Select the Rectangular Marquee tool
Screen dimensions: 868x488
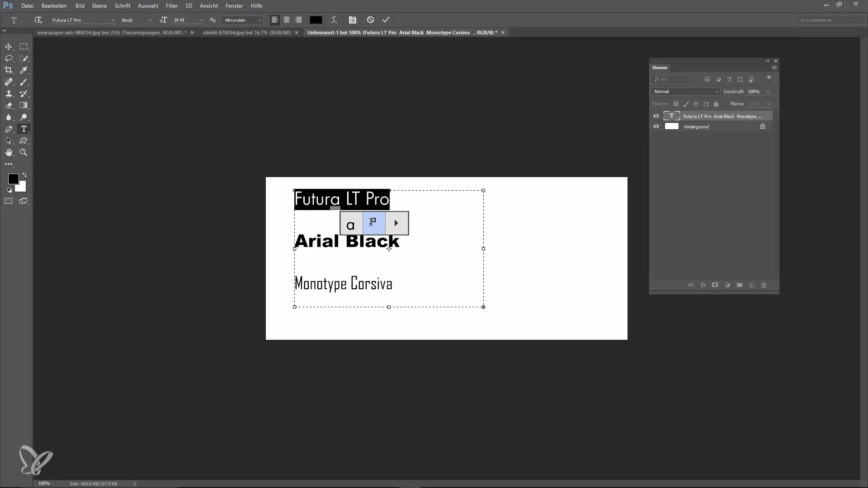24,47
